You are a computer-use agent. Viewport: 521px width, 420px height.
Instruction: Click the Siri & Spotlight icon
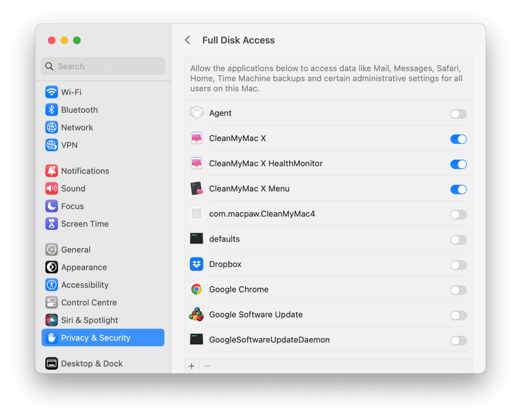[51, 320]
